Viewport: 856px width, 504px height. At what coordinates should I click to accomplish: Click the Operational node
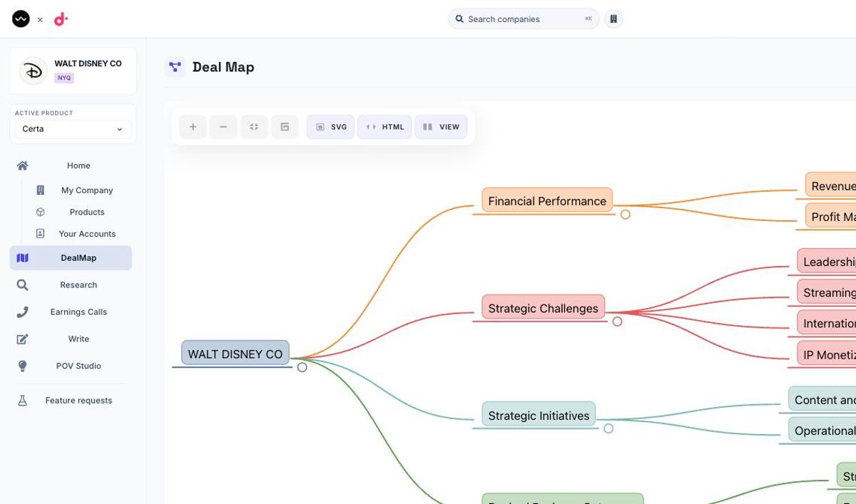pos(822,431)
